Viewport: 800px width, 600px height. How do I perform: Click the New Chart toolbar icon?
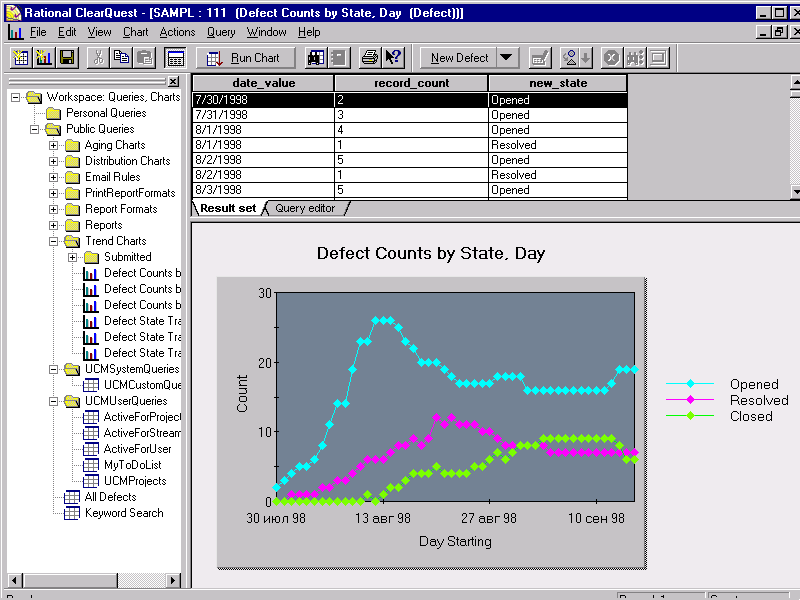click(43, 58)
